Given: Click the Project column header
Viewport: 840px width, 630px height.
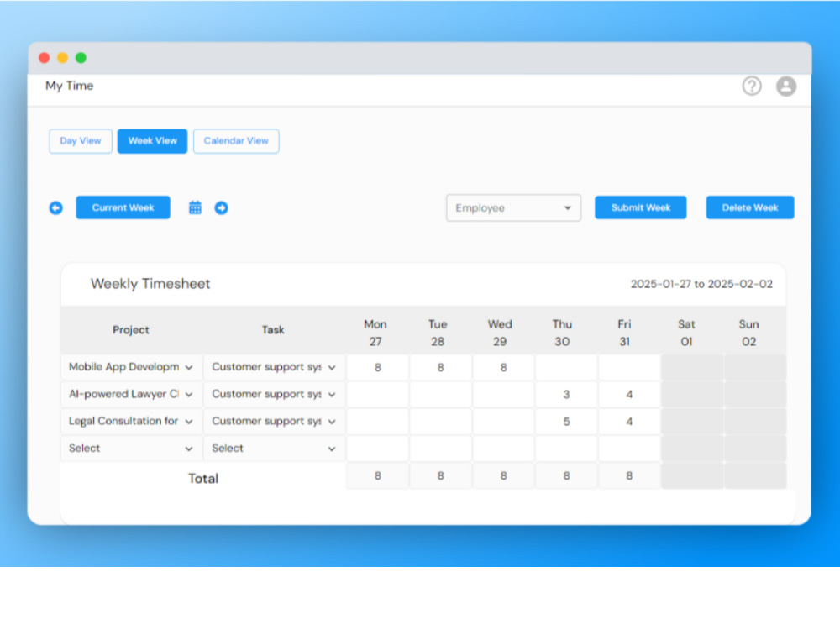Looking at the screenshot, I should point(131,330).
